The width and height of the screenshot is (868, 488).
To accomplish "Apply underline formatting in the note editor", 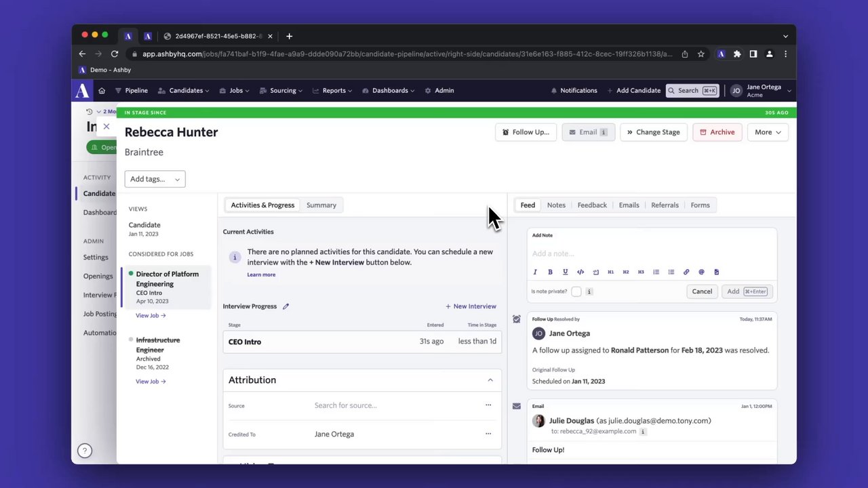I will tap(565, 272).
